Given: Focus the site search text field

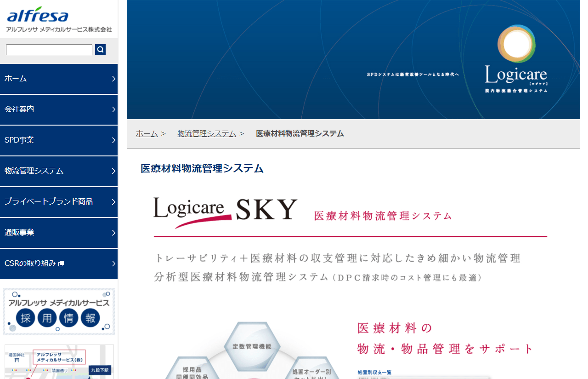Looking at the screenshot, I should point(49,49).
